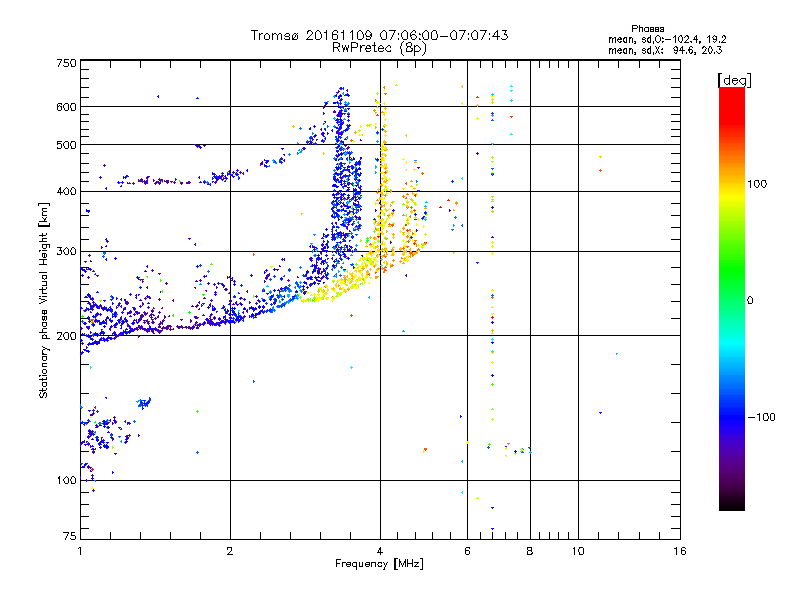The height and width of the screenshot is (600, 800).
Task: Click the y-axis tick label '600'
Action: tap(66, 107)
